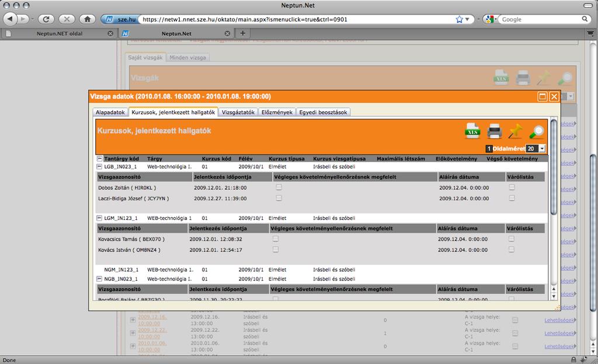Toggle Várólistás checkbox for Kovacsics Tamás
The height and width of the screenshot is (364, 598).
click(x=512, y=239)
